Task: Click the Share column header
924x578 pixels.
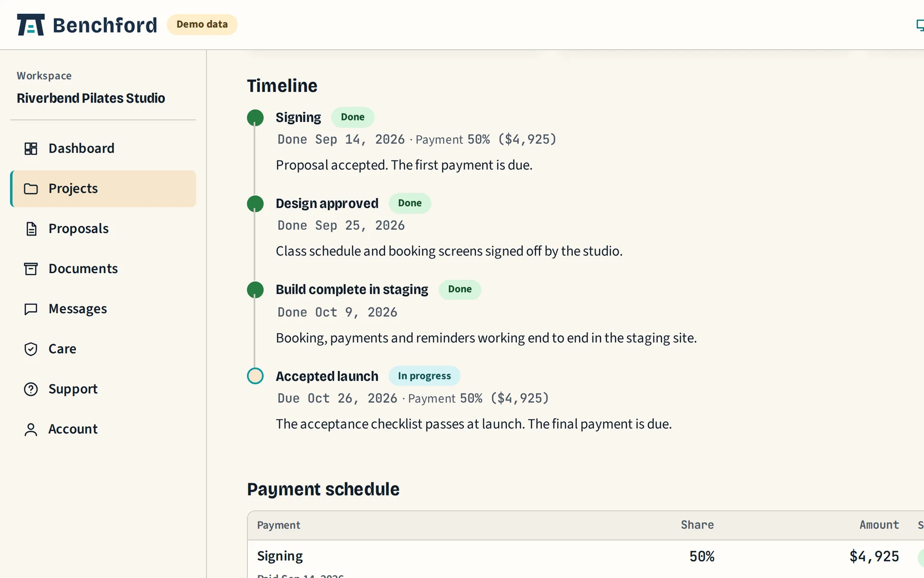Action: pos(697,525)
